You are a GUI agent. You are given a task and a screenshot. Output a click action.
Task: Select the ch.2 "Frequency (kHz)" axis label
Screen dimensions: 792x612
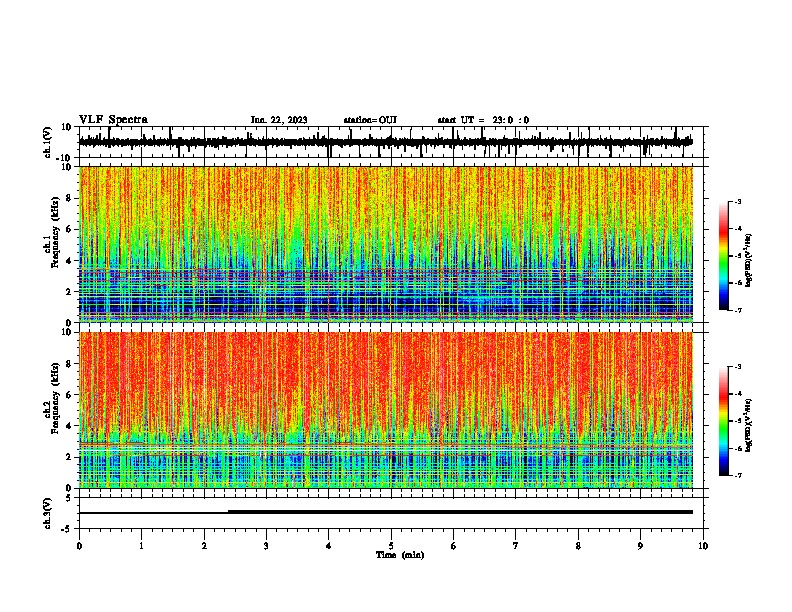[55, 398]
